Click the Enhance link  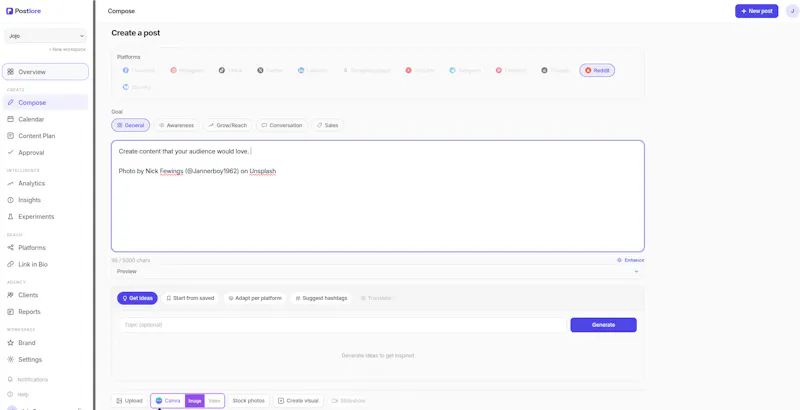coord(631,260)
